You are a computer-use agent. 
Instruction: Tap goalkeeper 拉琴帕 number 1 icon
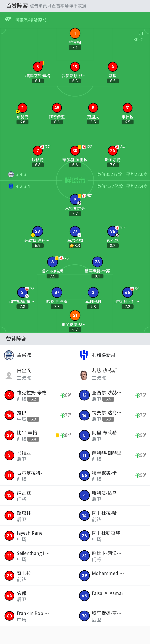point(75,33)
